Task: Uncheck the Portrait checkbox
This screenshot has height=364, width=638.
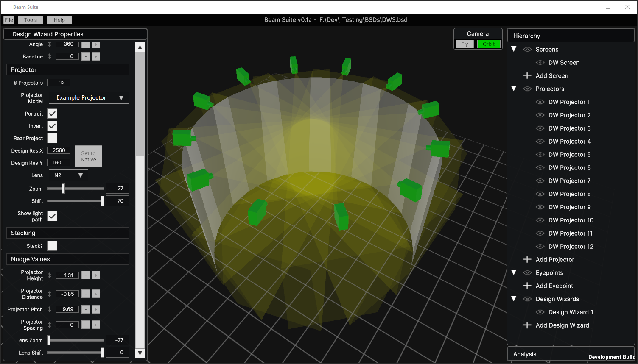Action: pyautogui.click(x=52, y=114)
